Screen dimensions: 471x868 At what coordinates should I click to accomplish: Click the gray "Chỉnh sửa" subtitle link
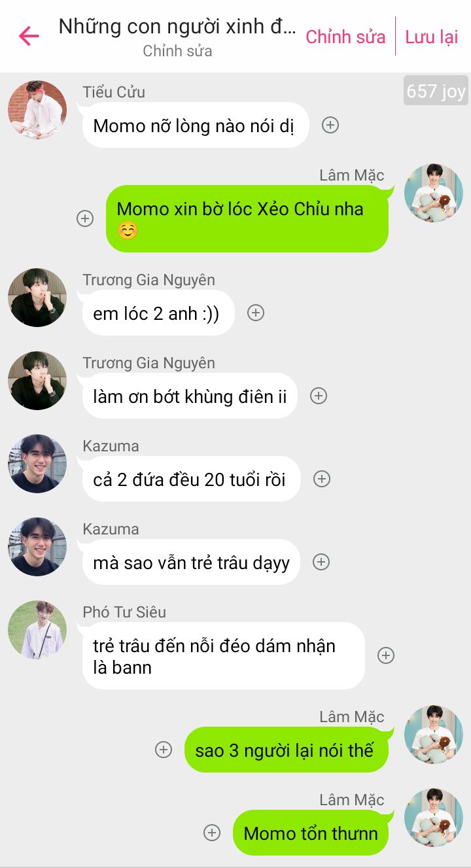click(177, 51)
